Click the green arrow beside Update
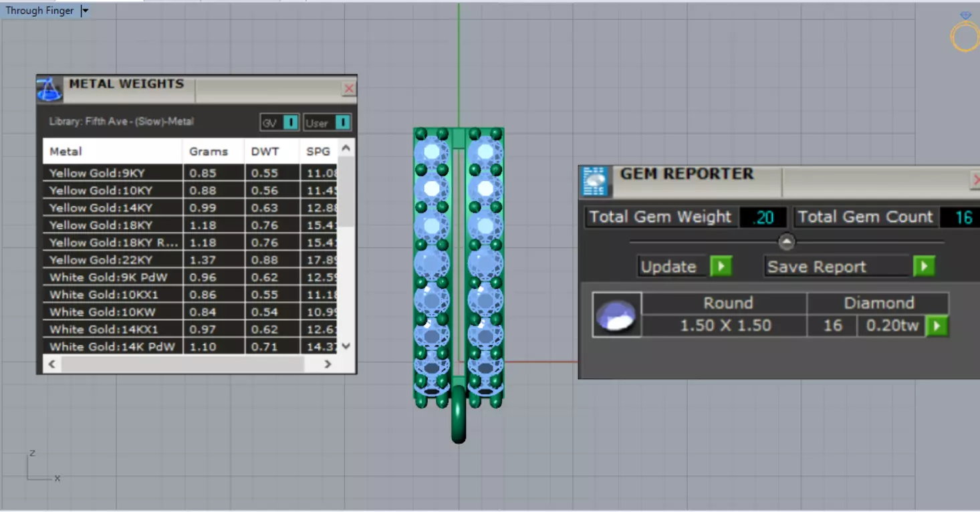This screenshot has width=980, height=512. [x=721, y=267]
